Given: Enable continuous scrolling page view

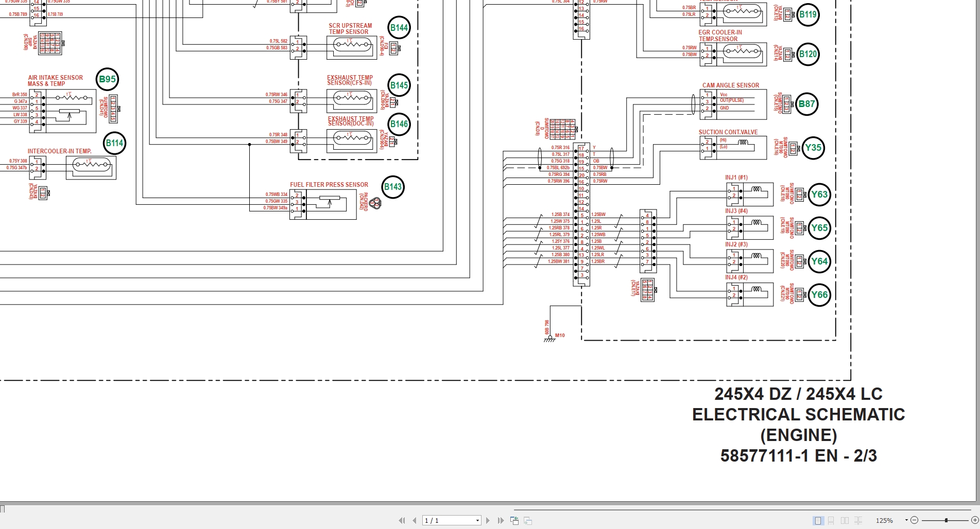Looking at the screenshot, I should [x=831, y=520].
